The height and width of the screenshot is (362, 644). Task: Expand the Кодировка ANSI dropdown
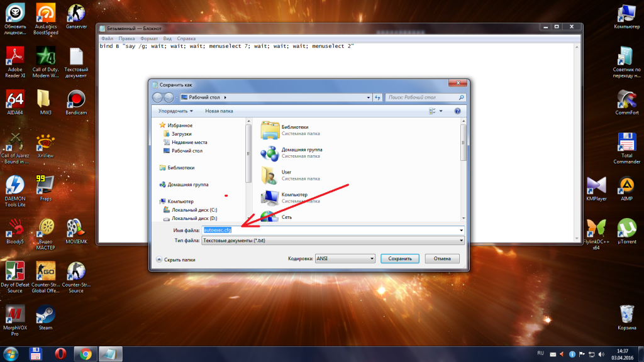pos(345,258)
